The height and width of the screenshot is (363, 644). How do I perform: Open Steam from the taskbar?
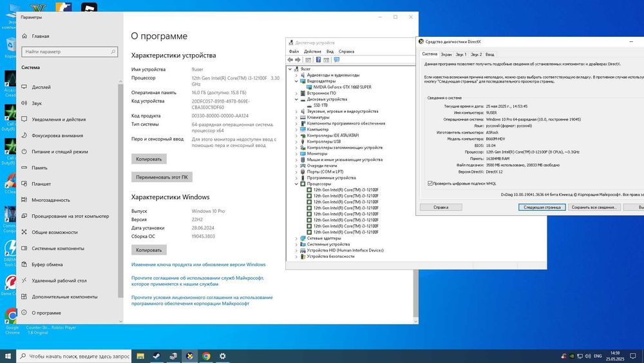(156, 356)
